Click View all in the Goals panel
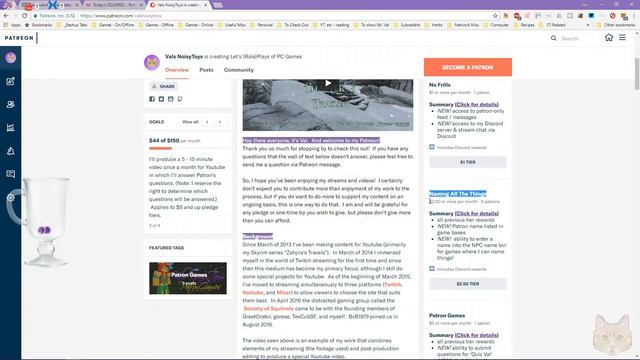The height and width of the screenshot is (360, 640). click(190, 122)
